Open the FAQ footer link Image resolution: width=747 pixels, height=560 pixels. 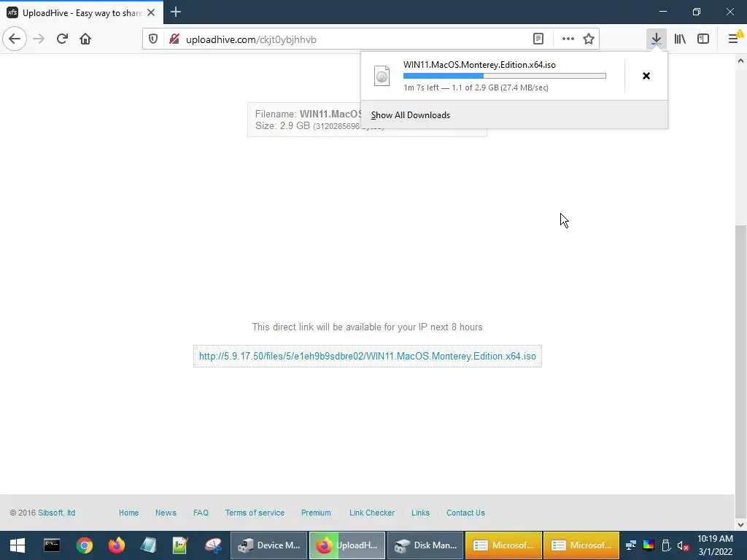pos(201,513)
